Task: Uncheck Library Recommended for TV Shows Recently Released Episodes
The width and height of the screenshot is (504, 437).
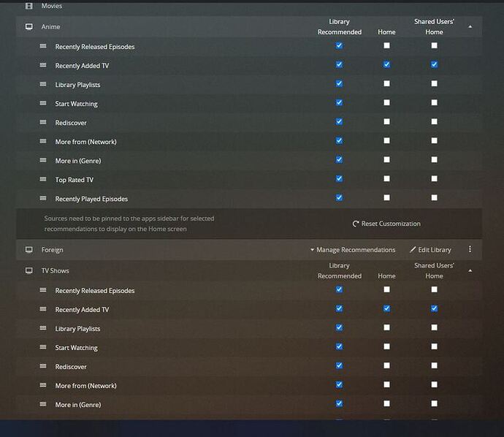Action: tap(339, 289)
